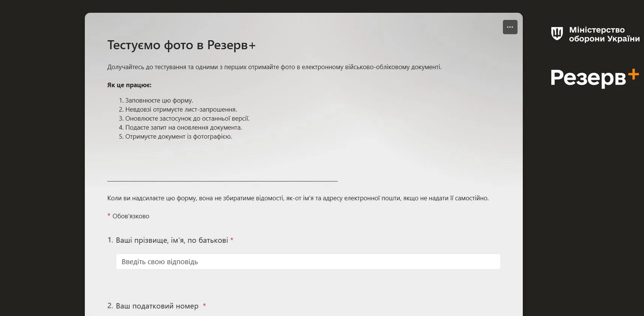This screenshot has width=644, height=316.
Task: Click the privacy notice about collecting відомості
Action: click(x=298, y=198)
